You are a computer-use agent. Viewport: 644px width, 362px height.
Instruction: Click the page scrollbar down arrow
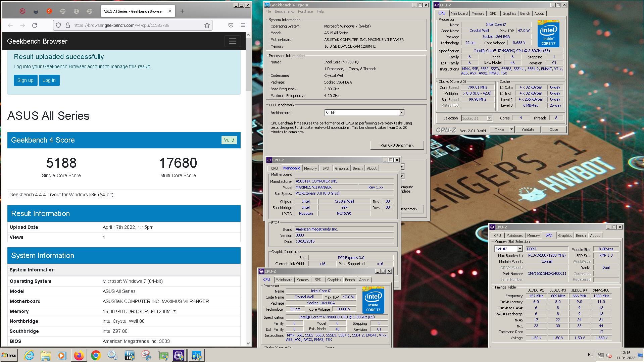[248, 343]
